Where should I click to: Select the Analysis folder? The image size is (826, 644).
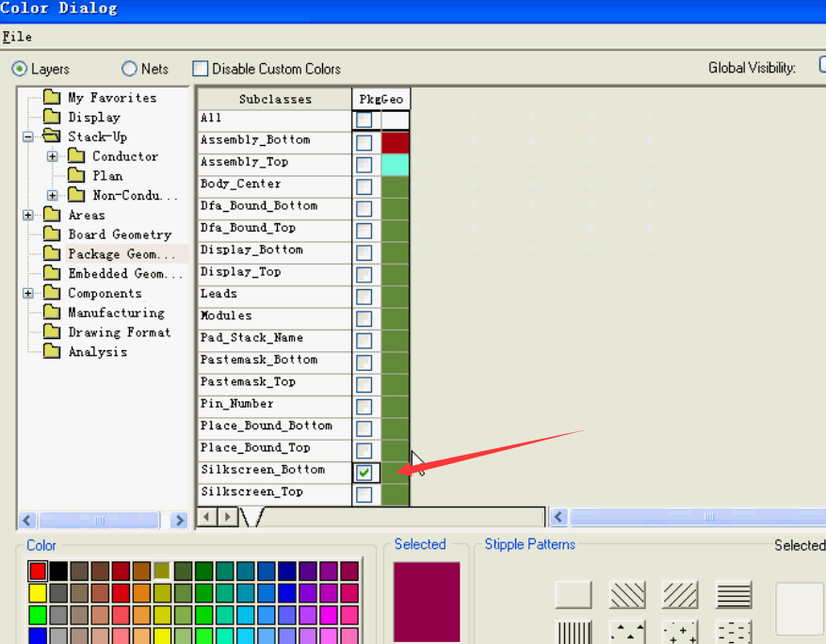click(86, 352)
